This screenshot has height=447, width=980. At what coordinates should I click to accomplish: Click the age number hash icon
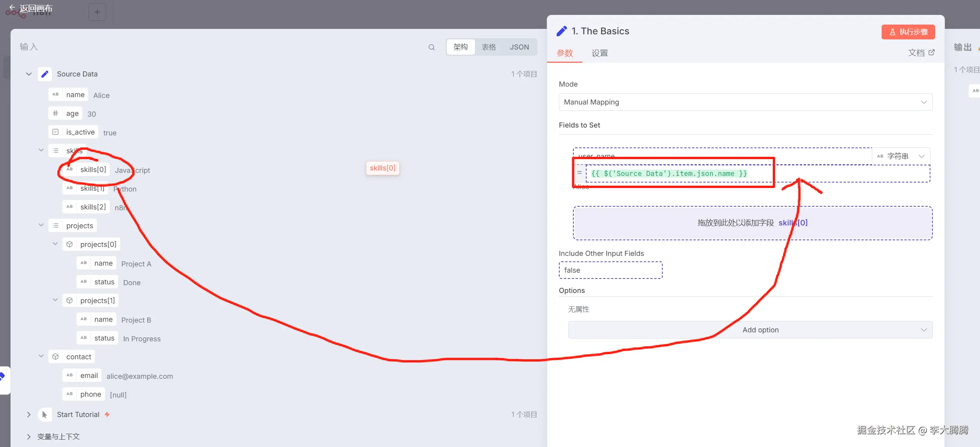(55, 114)
